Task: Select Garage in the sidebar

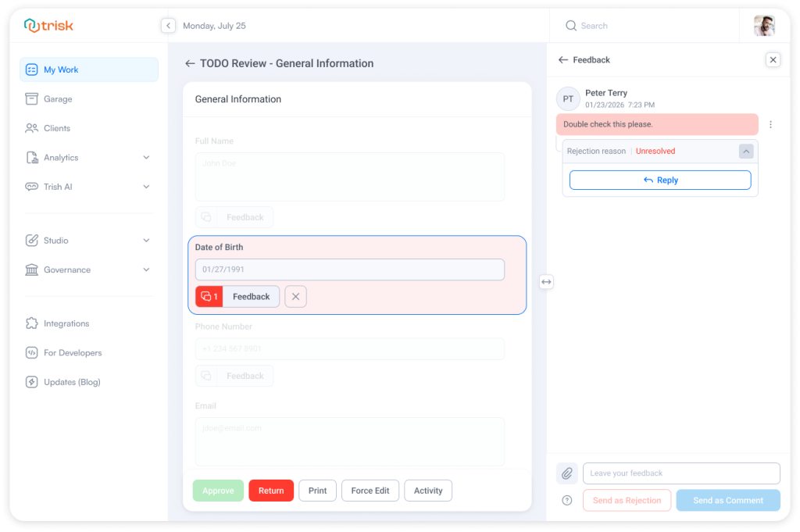Action: 57,98
